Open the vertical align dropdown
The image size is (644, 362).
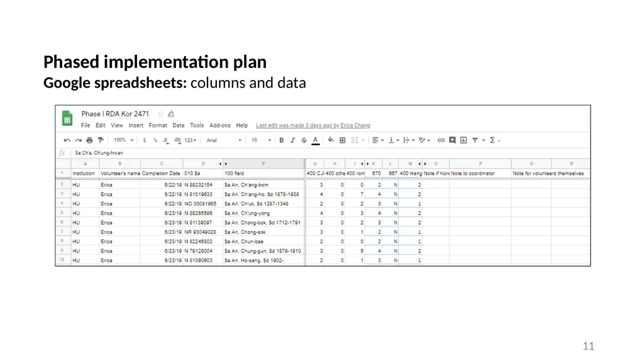(394, 140)
